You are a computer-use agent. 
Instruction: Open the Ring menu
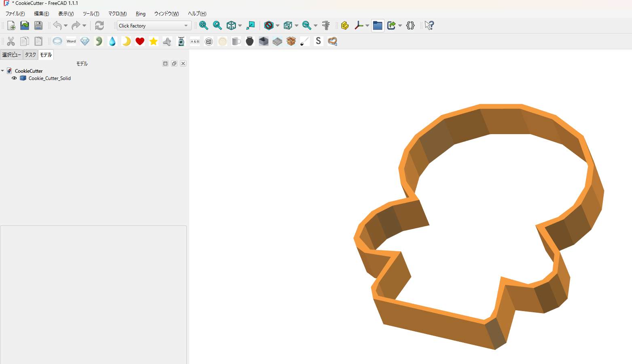(141, 14)
